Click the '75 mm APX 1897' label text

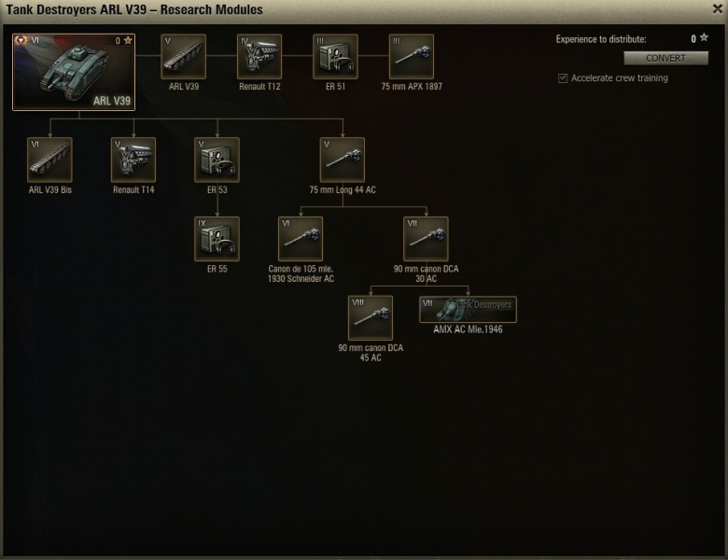click(412, 87)
